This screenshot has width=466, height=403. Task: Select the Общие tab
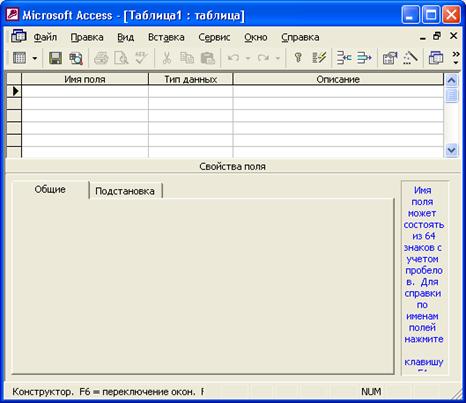(x=50, y=190)
